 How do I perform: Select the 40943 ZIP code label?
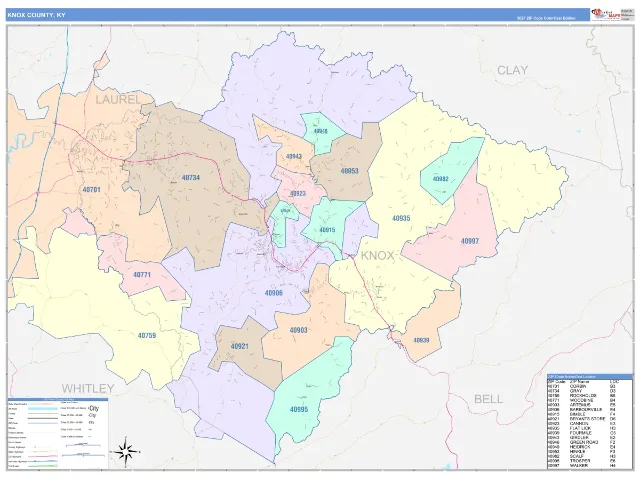pos(294,156)
